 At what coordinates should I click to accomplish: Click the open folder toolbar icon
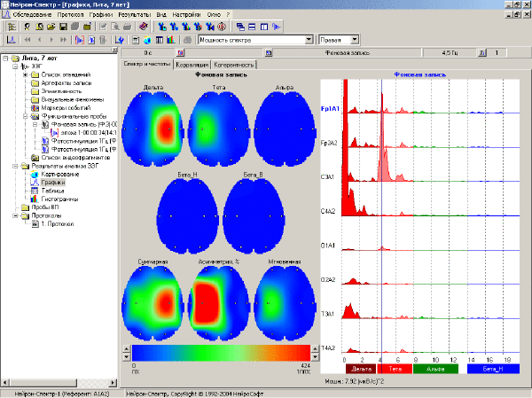[51, 27]
